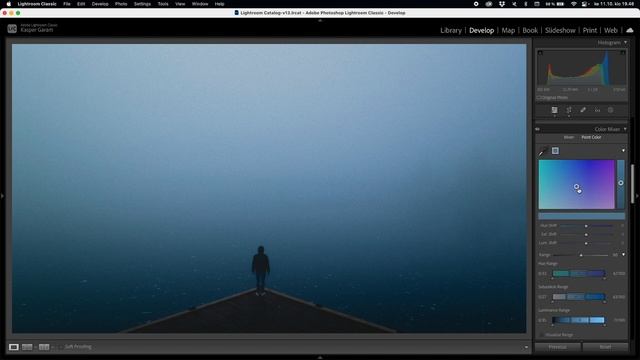Click the cloud sync status icon
This screenshot has width=640, height=360.
pyautogui.click(x=630, y=30)
